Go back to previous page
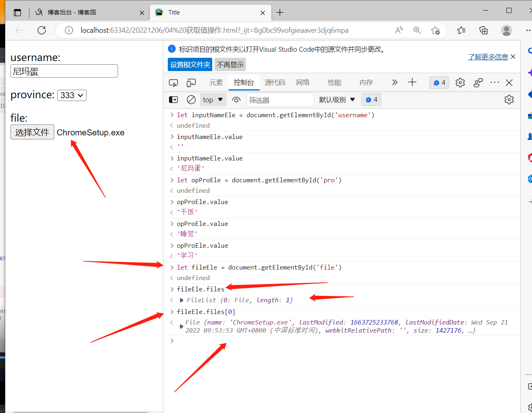This screenshot has width=532, height=413. coord(19,30)
